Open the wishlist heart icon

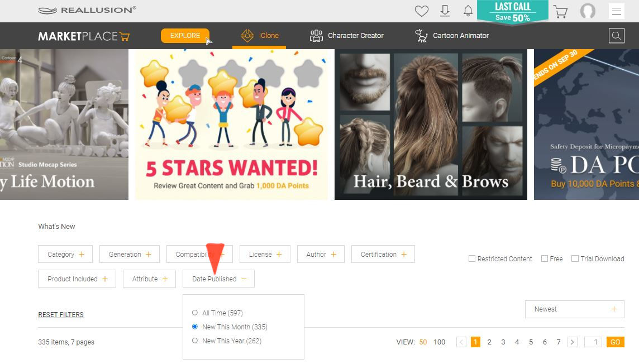click(x=421, y=11)
